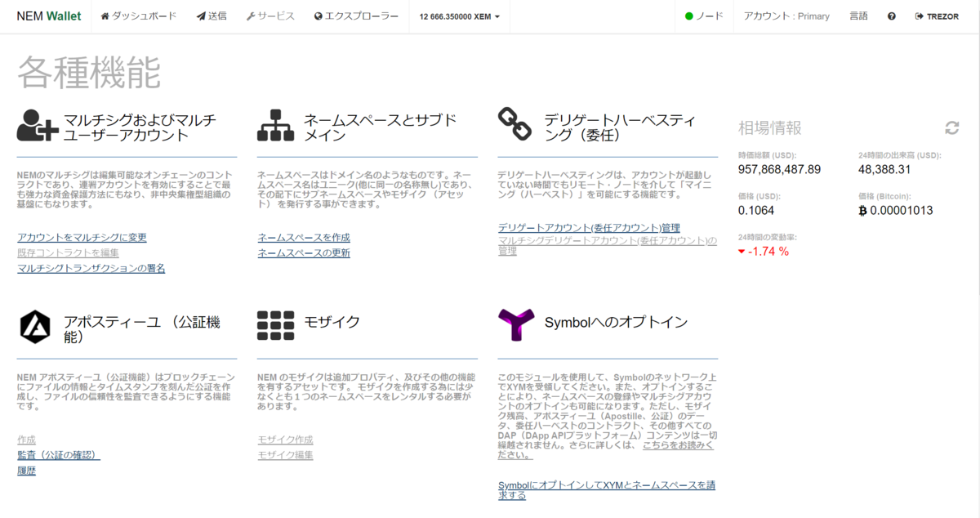Open デリゲートアカウント(委任アカウント)管理 link
Viewport: 980px width, 518px height.
(589, 228)
